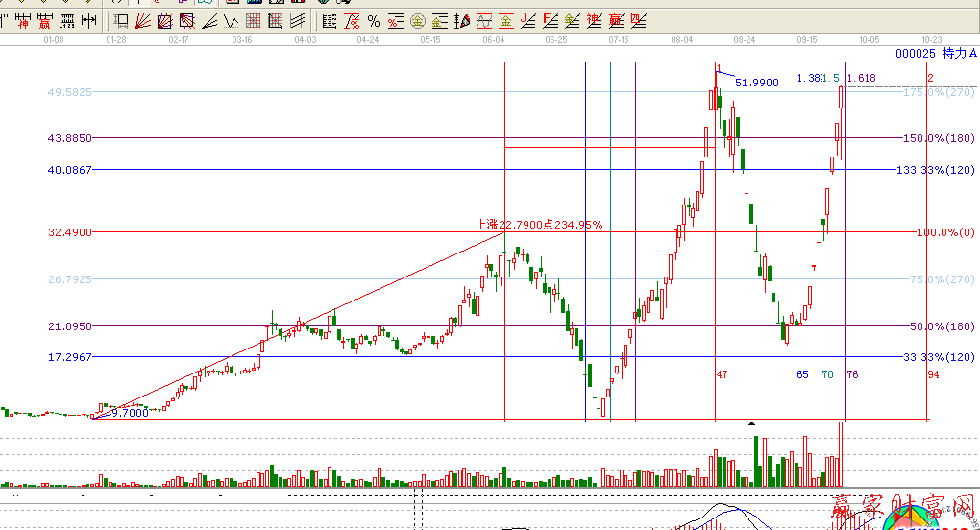Choose the 四 fan lines tool
This screenshot has height=530, width=980.
pyautogui.click(x=637, y=21)
